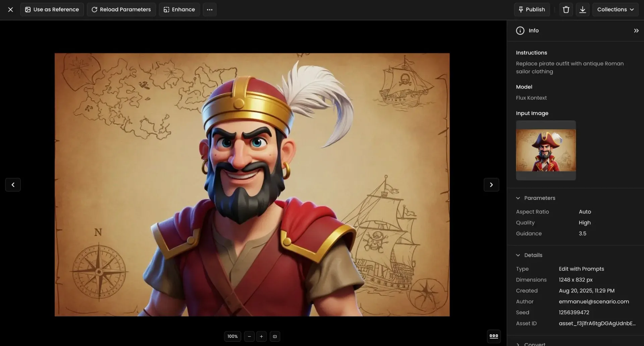Image resolution: width=644 pixels, height=346 pixels.
Task: Click the 100% zoom level button
Action: coord(232,336)
